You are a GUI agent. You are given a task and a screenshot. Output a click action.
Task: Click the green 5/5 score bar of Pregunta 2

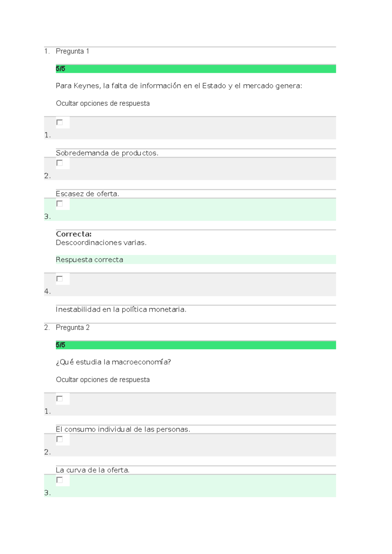coord(196,345)
